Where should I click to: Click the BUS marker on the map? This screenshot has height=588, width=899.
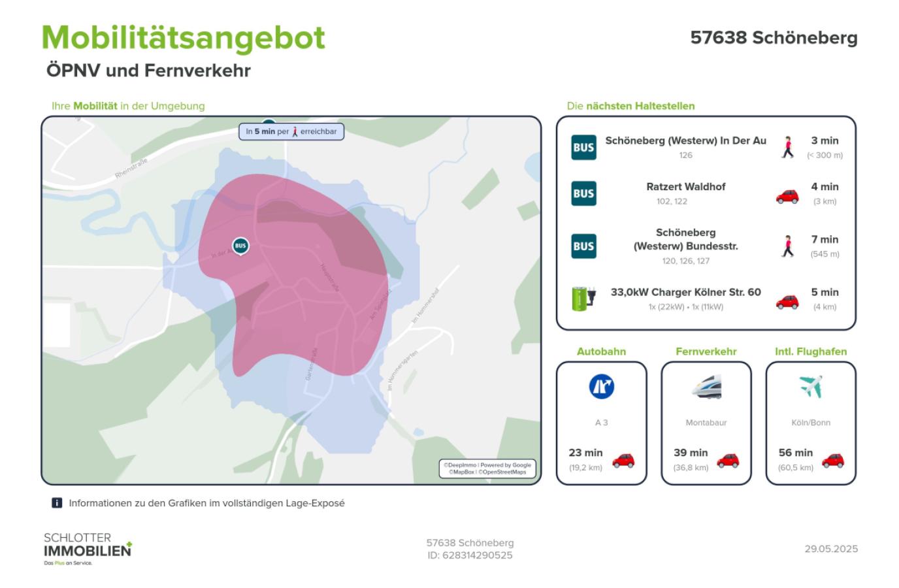tap(240, 246)
